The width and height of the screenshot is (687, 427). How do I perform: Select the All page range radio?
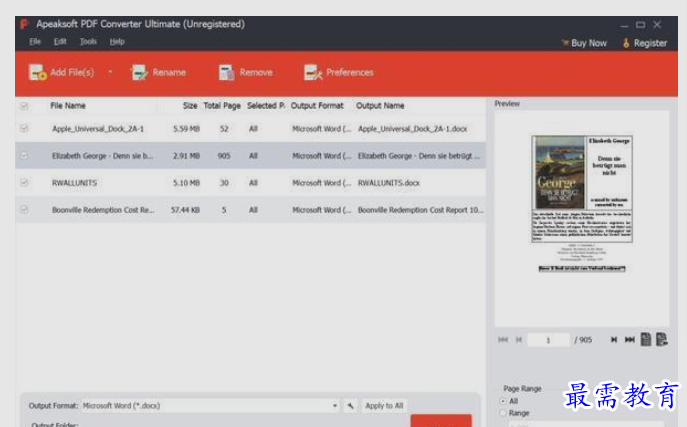pyautogui.click(x=503, y=401)
